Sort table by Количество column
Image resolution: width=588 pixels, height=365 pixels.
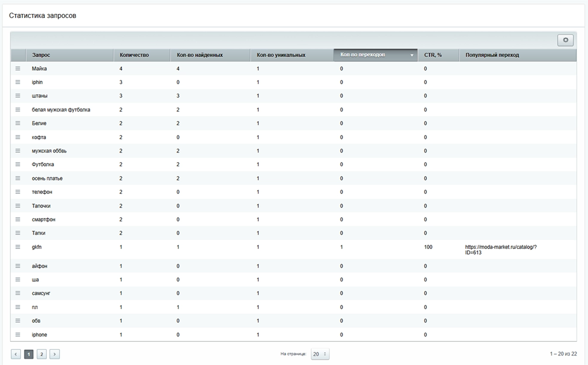pos(134,55)
